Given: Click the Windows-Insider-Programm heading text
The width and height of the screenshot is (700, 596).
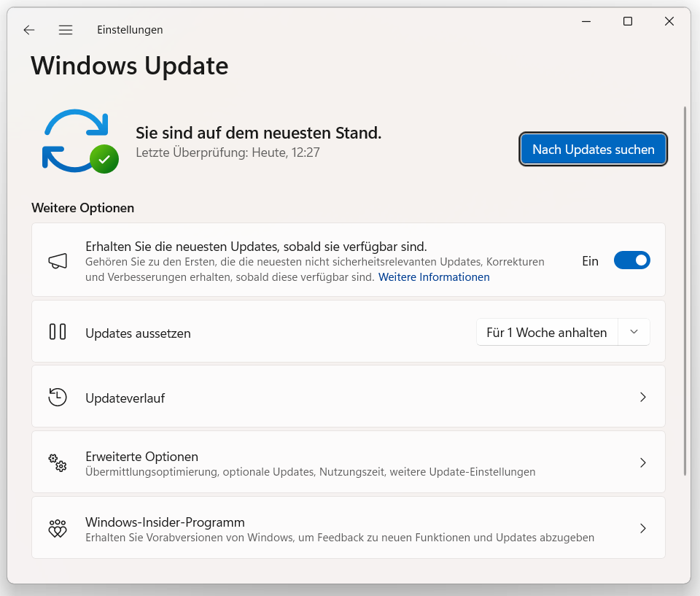Looking at the screenshot, I should click(x=165, y=522).
